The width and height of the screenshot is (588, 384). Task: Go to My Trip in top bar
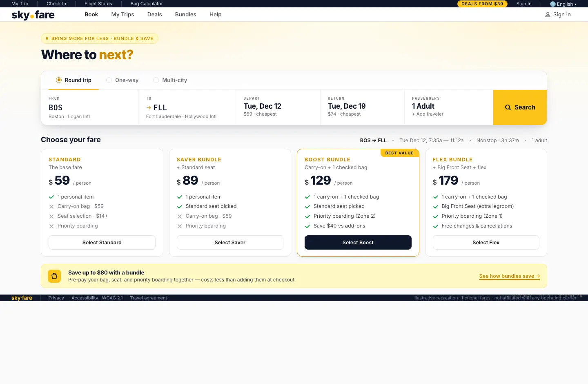tap(20, 4)
